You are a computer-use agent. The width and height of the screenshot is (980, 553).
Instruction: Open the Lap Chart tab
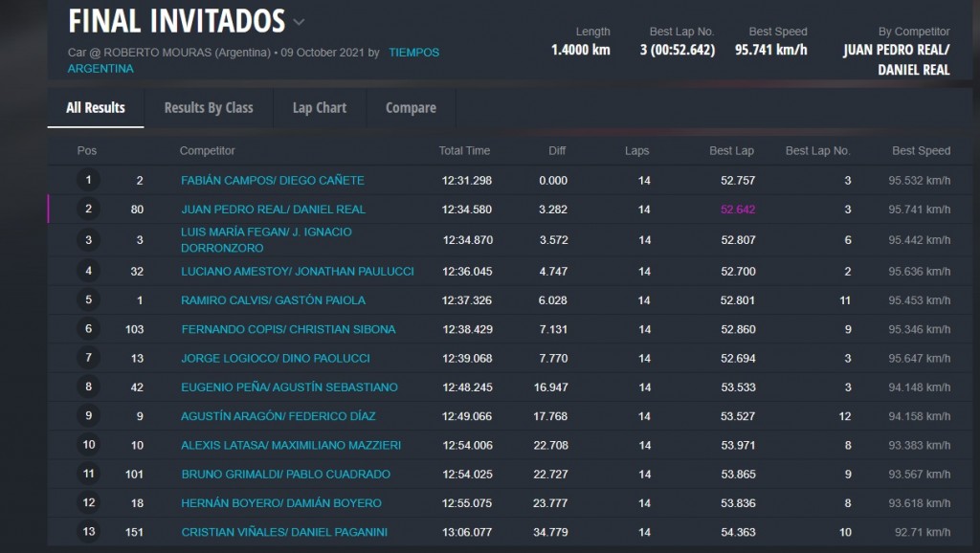(320, 108)
